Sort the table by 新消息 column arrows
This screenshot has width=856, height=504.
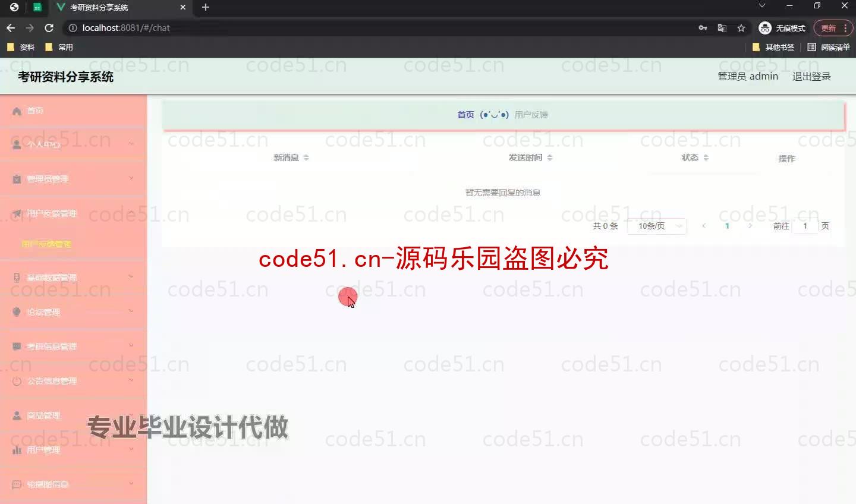(306, 157)
